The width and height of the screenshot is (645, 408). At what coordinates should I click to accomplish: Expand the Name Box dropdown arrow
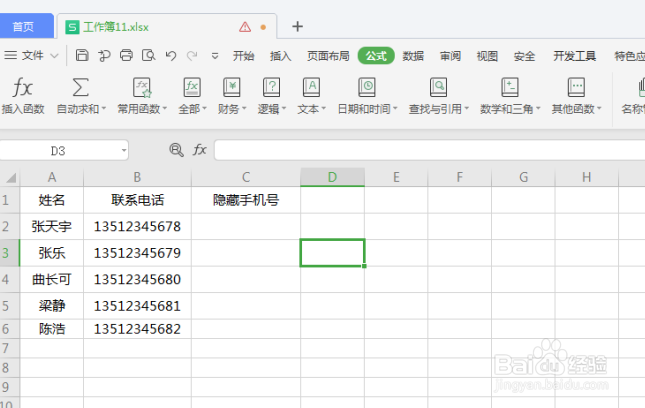pos(124,151)
